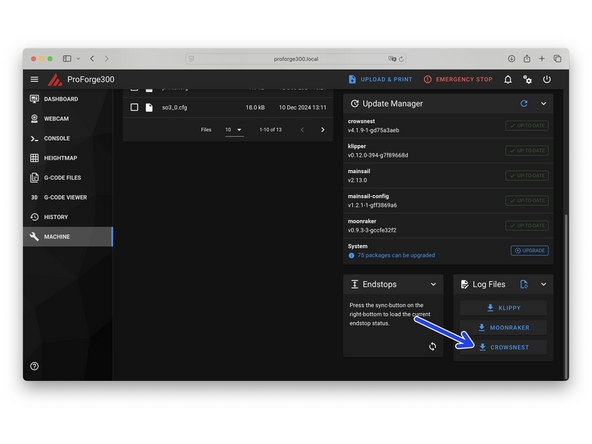Click the Safari share icon
Viewport: 592px width, 444px height.
pos(527,59)
